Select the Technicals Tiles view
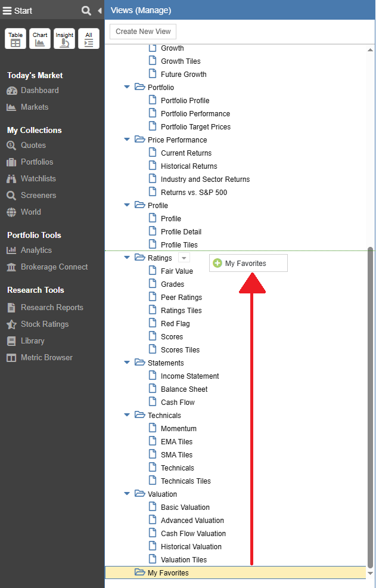 click(186, 481)
